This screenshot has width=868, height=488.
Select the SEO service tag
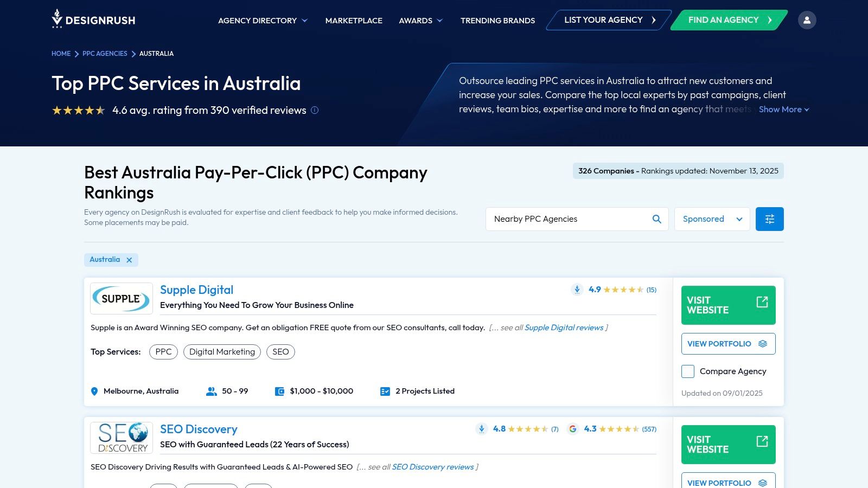280,352
